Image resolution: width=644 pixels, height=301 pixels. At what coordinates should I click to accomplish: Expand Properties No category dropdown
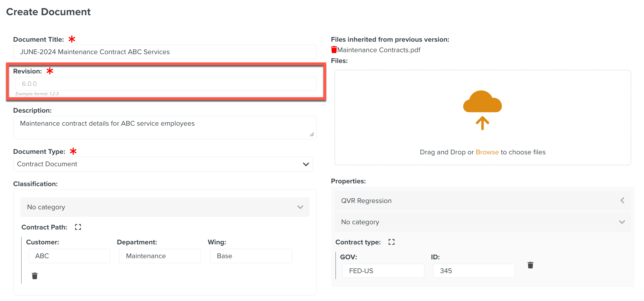(482, 222)
